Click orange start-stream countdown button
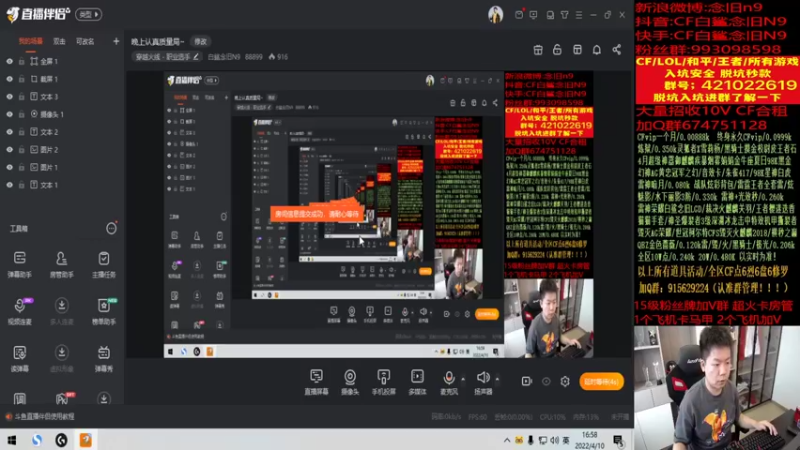Image resolution: width=800 pixels, height=450 pixels. coord(602,382)
